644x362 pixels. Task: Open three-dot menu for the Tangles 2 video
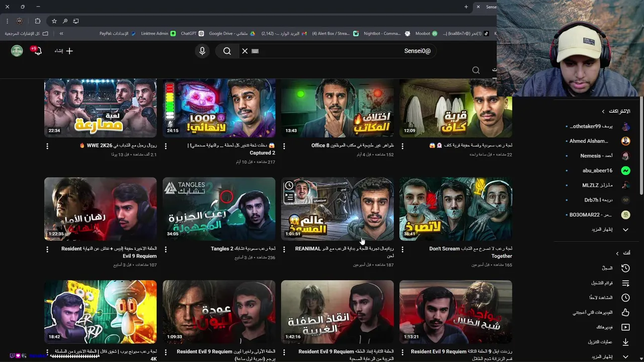166,249
